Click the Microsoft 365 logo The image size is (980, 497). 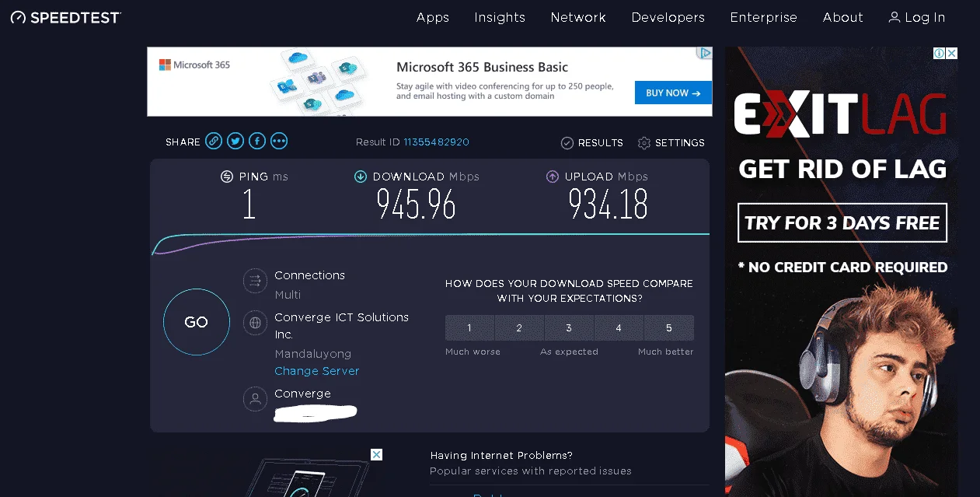[195, 65]
